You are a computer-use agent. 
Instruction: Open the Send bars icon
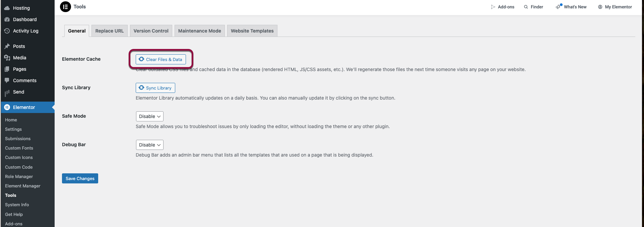[7, 93]
